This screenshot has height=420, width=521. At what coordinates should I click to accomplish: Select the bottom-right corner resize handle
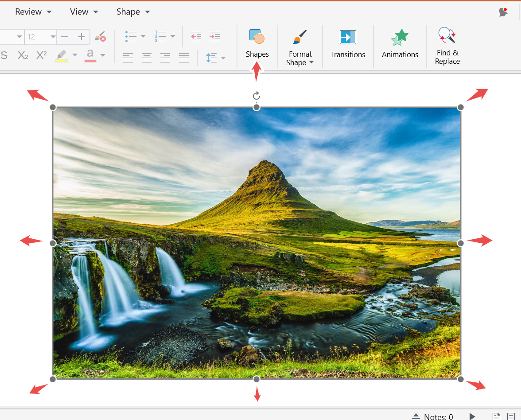pos(461,379)
